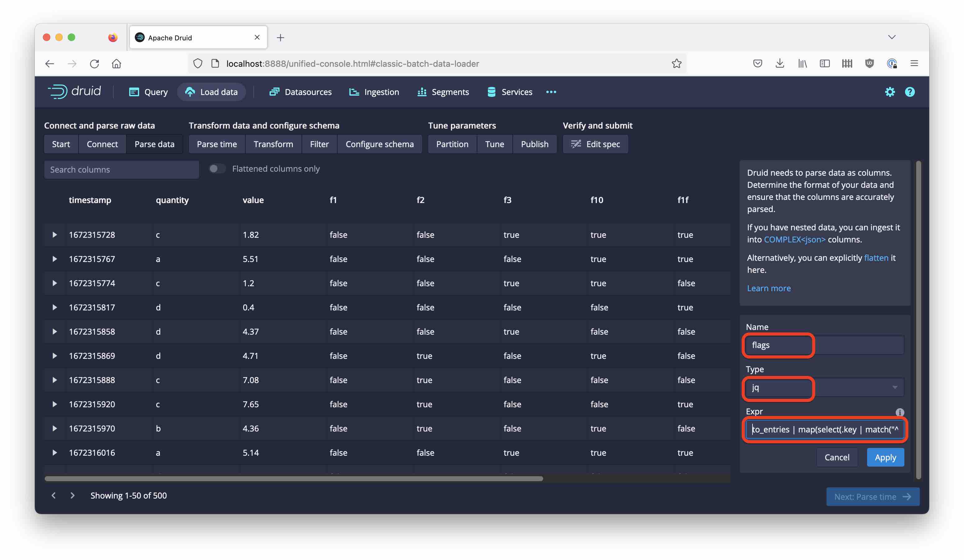The image size is (964, 560).
Task: Click the help question mark icon
Action: point(909,92)
